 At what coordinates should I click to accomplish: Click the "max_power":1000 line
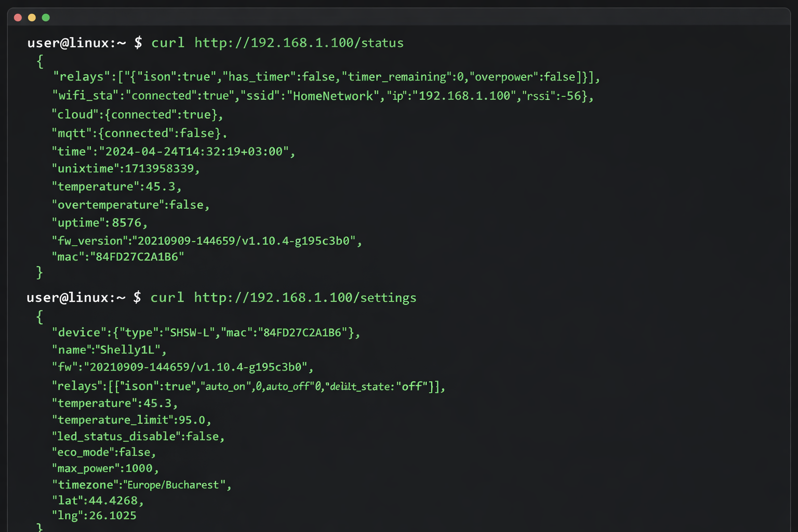(105, 469)
